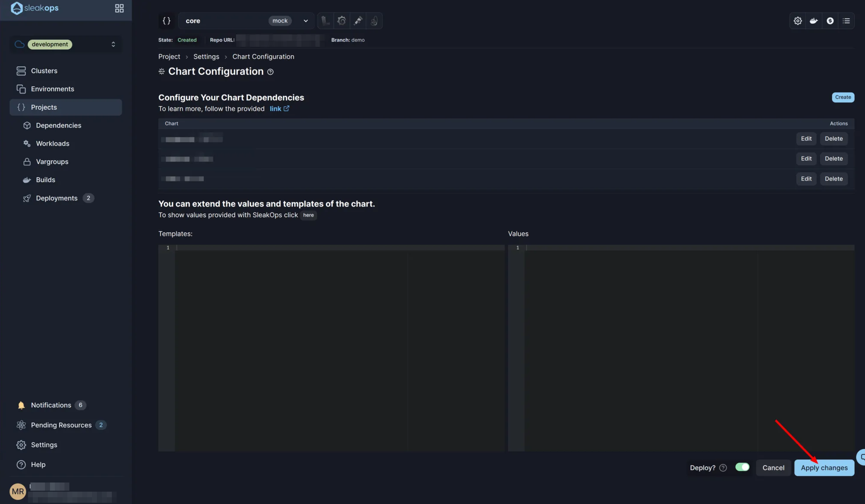The image size is (865, 504).
Task: Open the Grafana swirl icon in toolbar
Action: [342, 21]
